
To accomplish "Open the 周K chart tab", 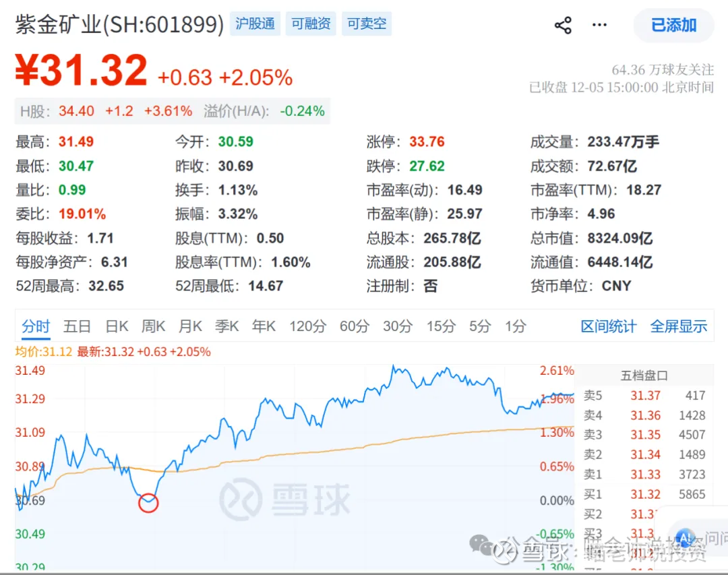I will point(154,327).
